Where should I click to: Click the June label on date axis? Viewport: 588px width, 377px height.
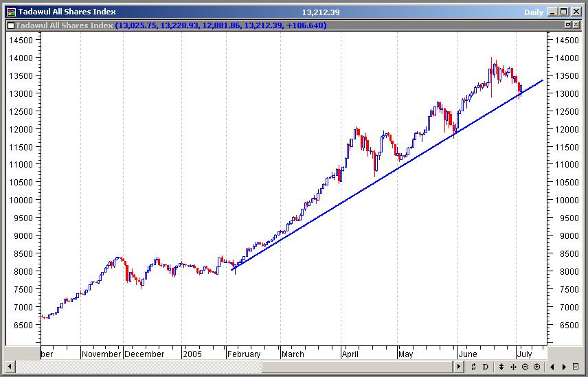(x=468, y=354)
